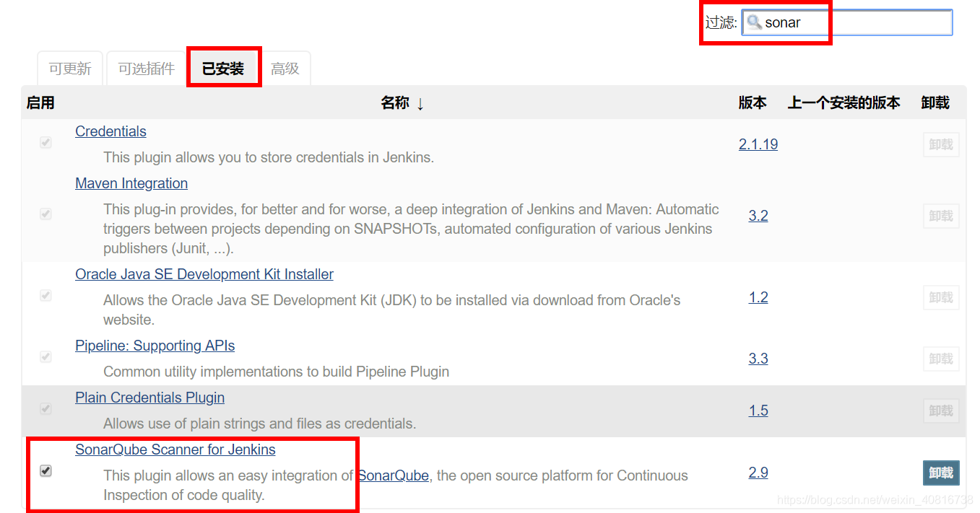The height and width of the screenshot is (513, 980).
Task: Open the Pipeline: Supporting APIs link
Action: click(x=155, y=346)
